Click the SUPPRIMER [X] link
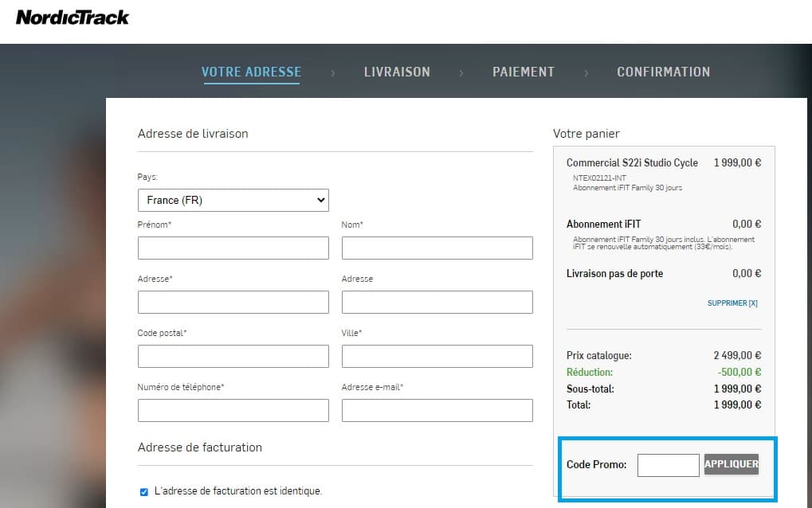Image resolution: width=812 pixels, height=508 pixels. pyautogui.click(x=732, y=303)
